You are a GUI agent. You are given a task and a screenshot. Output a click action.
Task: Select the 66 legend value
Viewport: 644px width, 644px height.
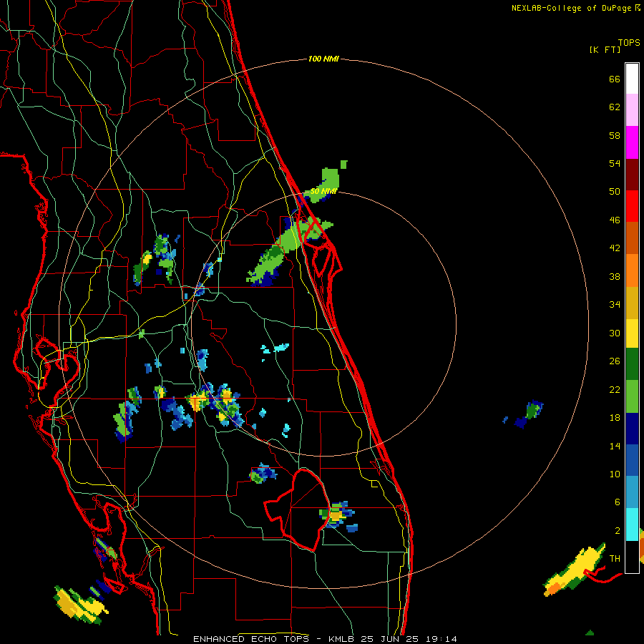(615, 79)
